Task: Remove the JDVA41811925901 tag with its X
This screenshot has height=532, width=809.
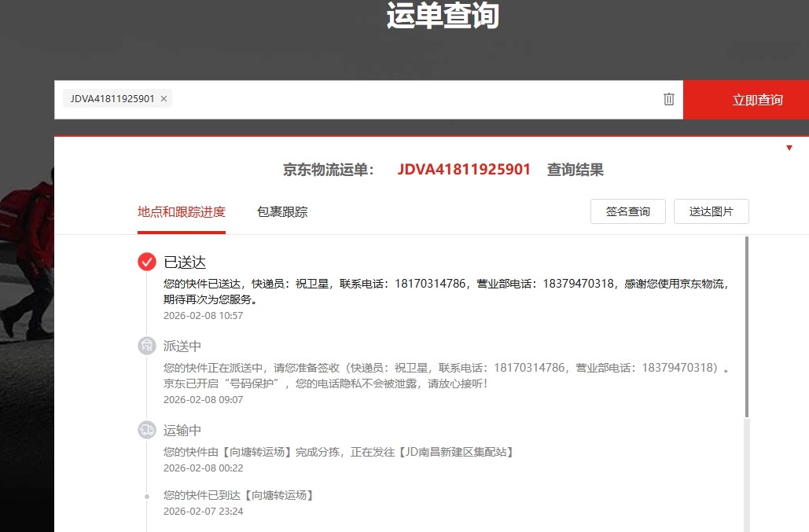Action: (x=164, y=99)
